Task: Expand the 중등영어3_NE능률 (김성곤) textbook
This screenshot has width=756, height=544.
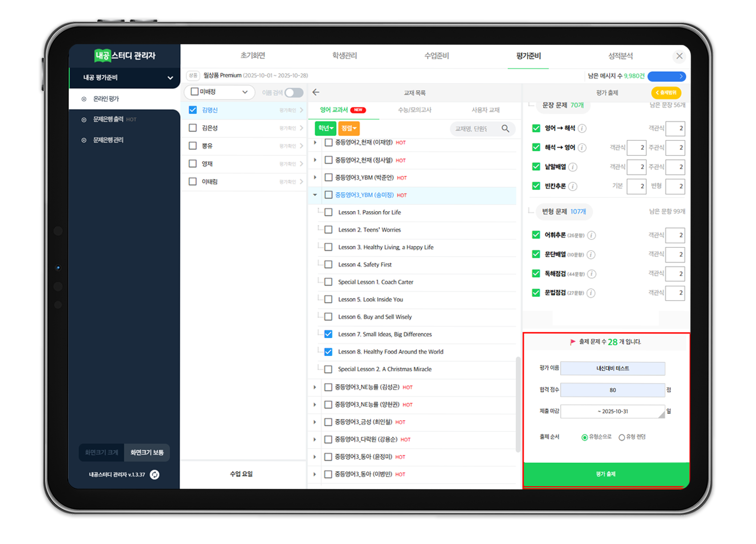Action: pyautogui.click(x=315, y=387)
